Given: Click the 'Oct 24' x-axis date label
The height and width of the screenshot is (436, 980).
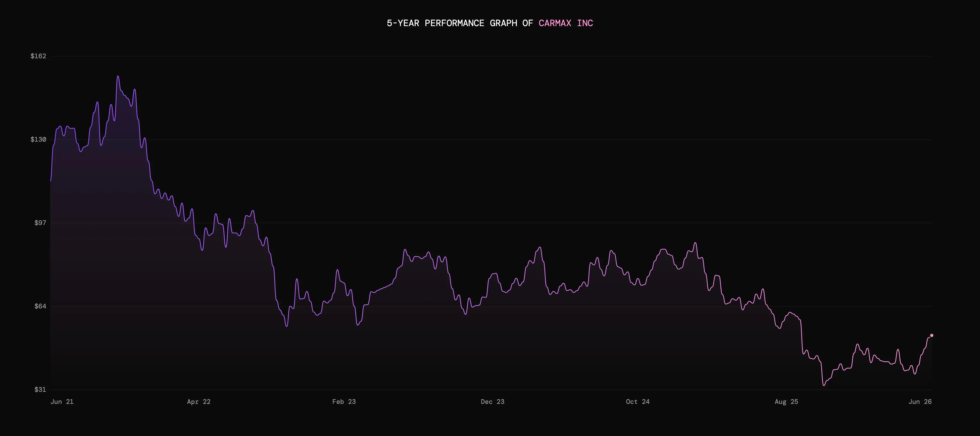Looking at the screenshot, I should (x=638, y=402).
